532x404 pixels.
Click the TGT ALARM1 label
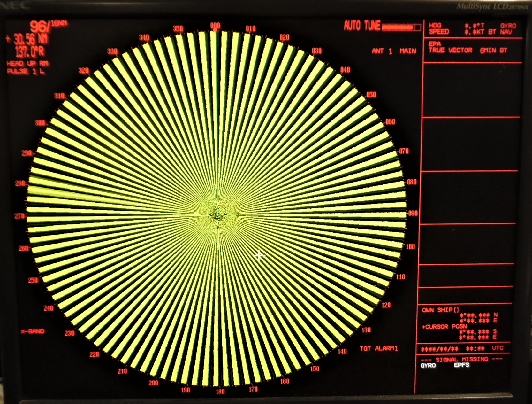379,348
